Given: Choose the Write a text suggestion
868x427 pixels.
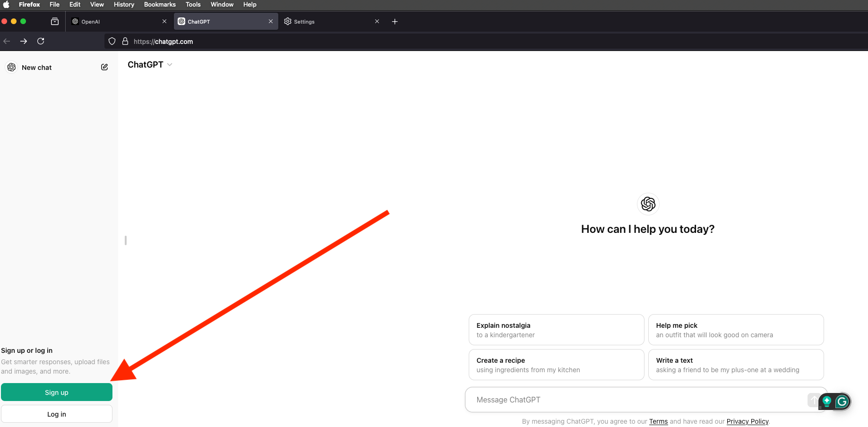Looking at the screenshot, I should (736, 365).
